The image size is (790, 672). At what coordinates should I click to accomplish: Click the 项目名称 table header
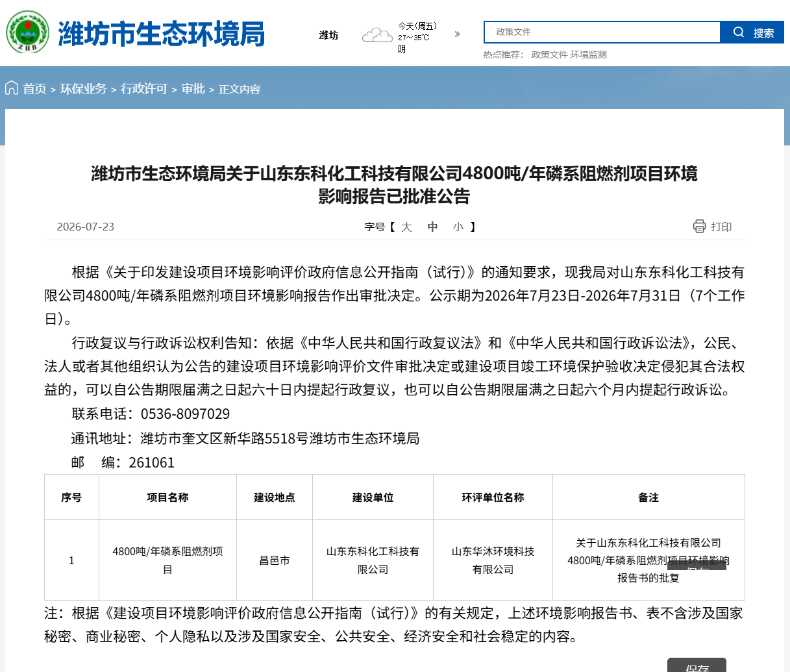point(167,497)
